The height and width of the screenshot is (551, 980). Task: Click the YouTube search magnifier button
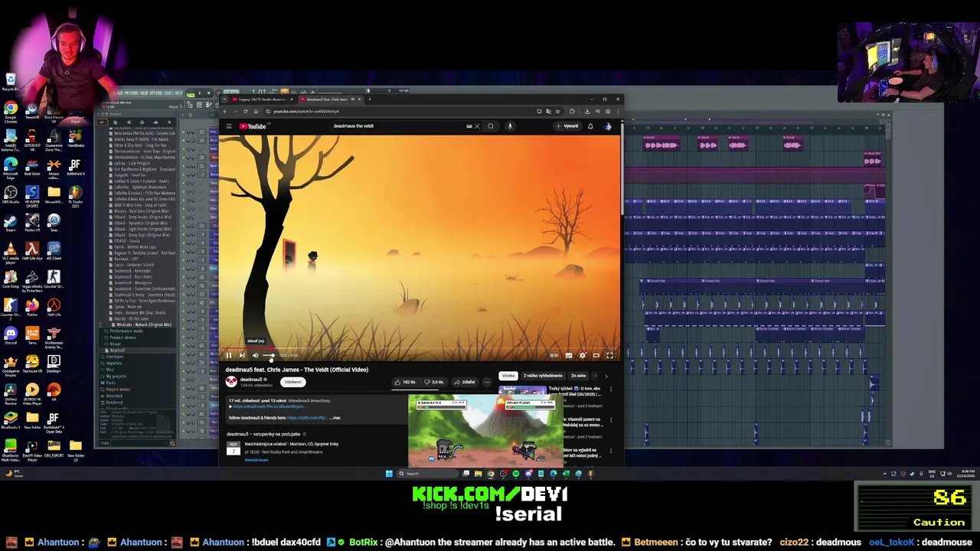coord(491,126)
